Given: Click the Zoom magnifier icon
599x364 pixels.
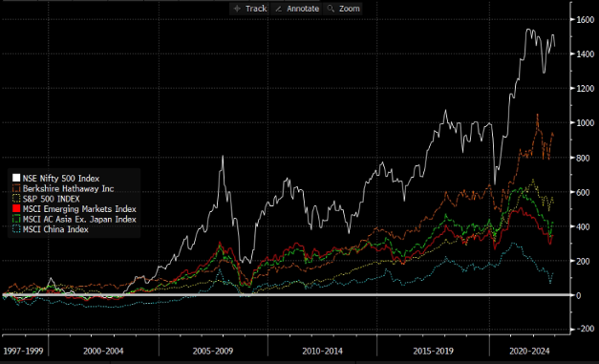Looking at the screenshot, I should coord(331,9).
